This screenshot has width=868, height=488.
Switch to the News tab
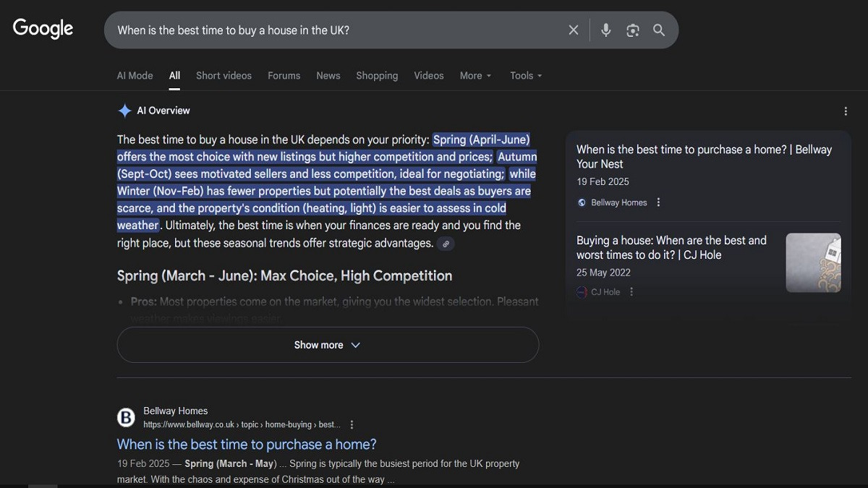(328, 75)
